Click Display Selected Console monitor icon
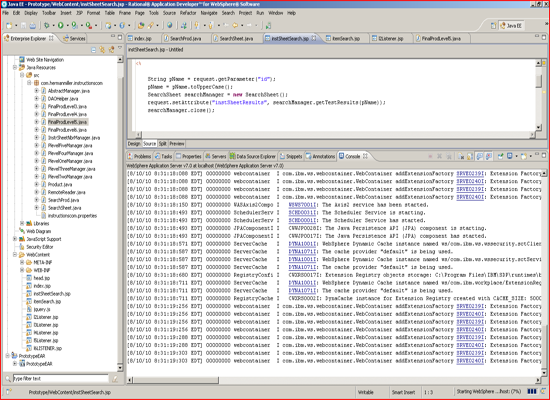 pyautogui.click(x=510, y=156)
